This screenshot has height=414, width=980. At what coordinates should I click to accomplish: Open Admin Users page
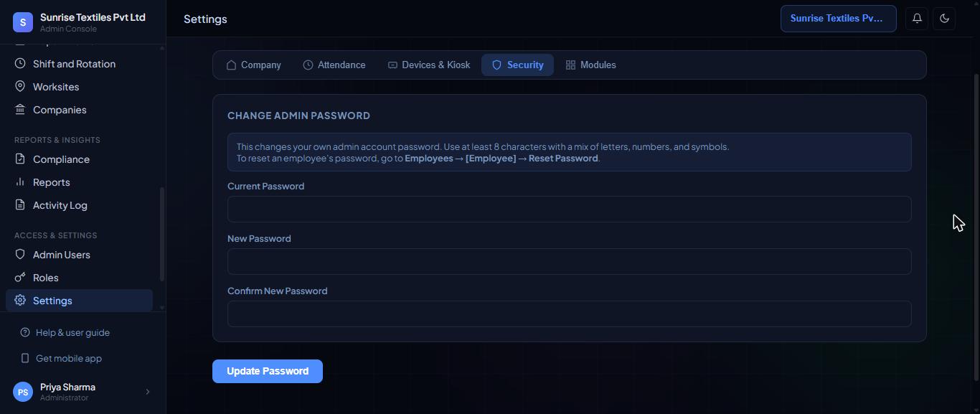(79, 255)
